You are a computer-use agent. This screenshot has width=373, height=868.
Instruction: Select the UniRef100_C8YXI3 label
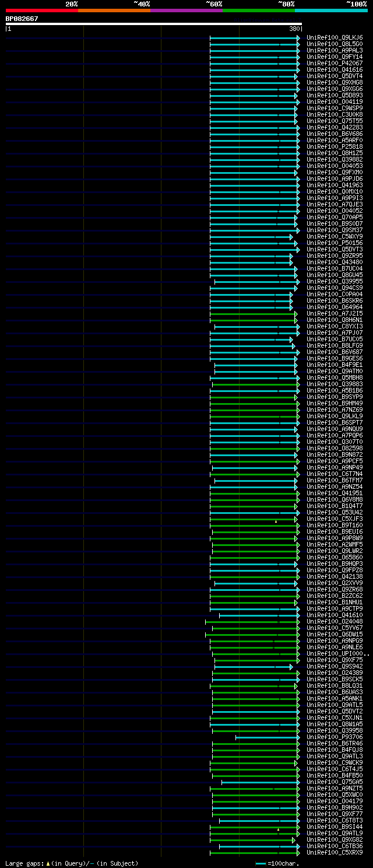335,327
